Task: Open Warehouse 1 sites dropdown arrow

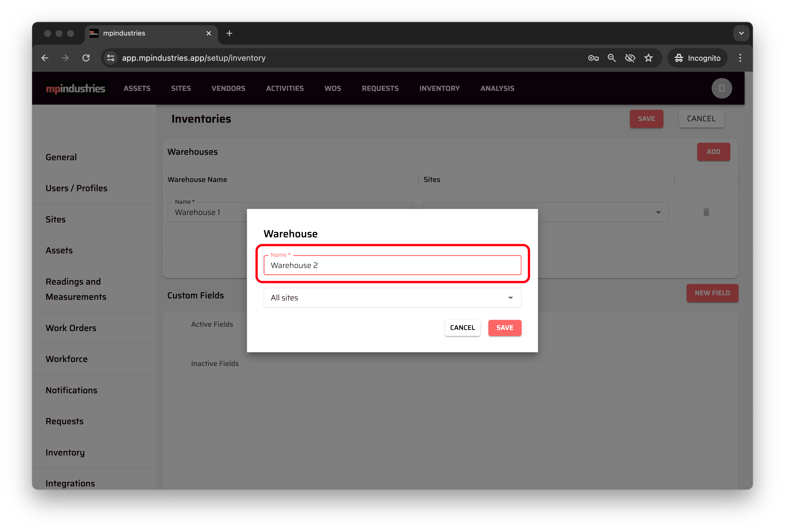Action: point(658,212)
